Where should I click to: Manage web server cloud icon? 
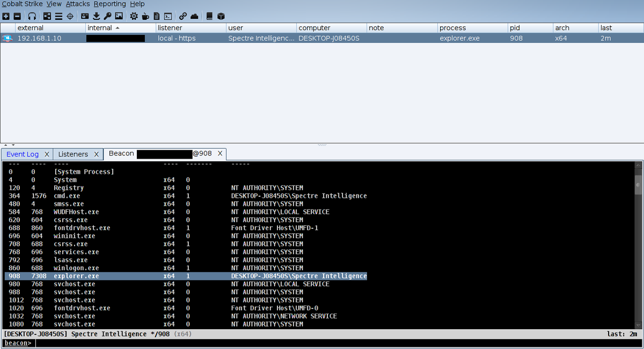click(x=194, y=16)
